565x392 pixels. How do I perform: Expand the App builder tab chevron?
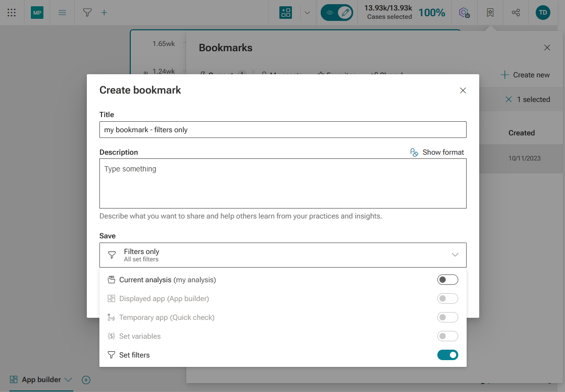click(68, 380)
